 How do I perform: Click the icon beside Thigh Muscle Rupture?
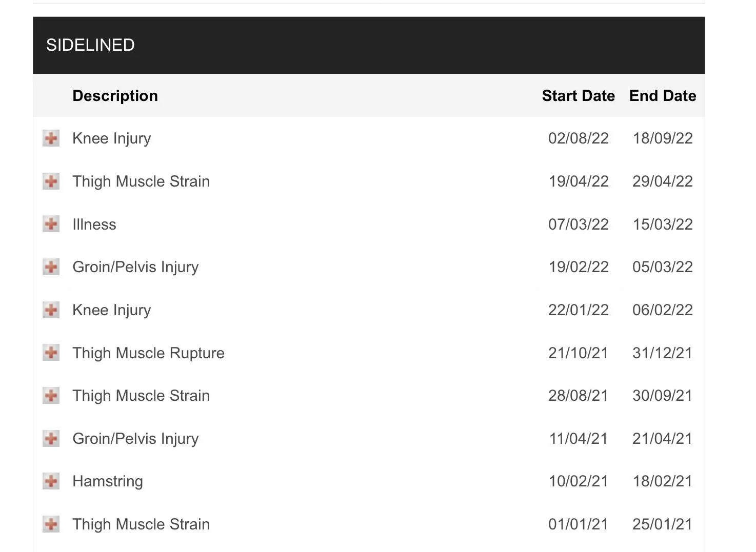coord(51,353)
